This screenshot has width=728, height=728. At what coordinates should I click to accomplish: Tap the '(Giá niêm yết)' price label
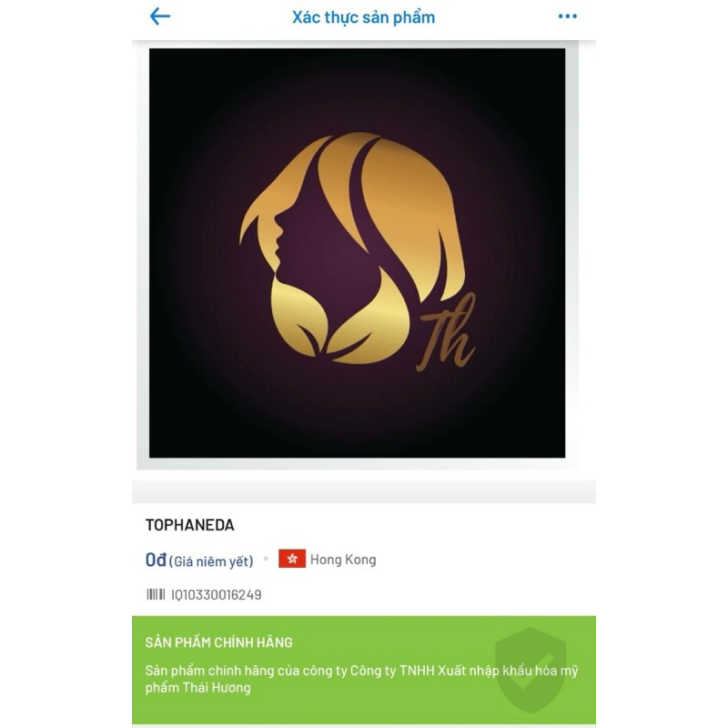coord(211,561)
